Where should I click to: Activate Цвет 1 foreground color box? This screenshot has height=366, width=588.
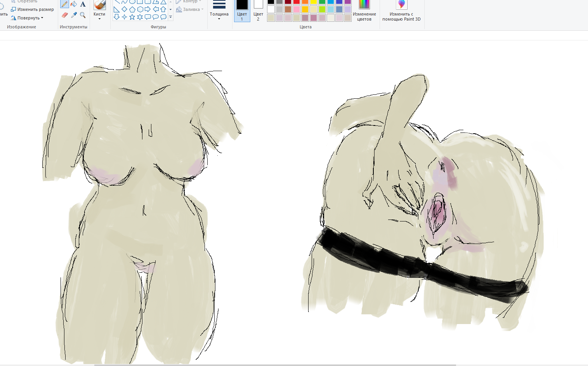coord(242,10)
